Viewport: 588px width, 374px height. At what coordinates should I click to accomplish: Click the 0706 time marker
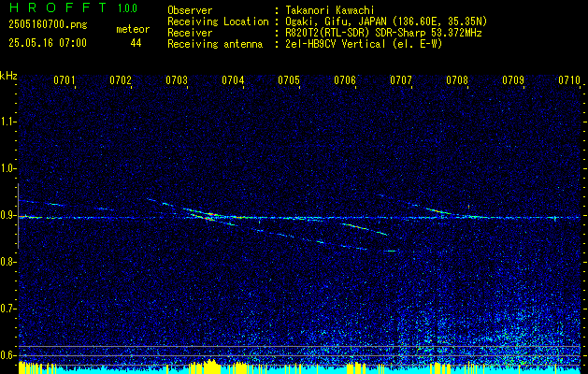pos(345,80)
